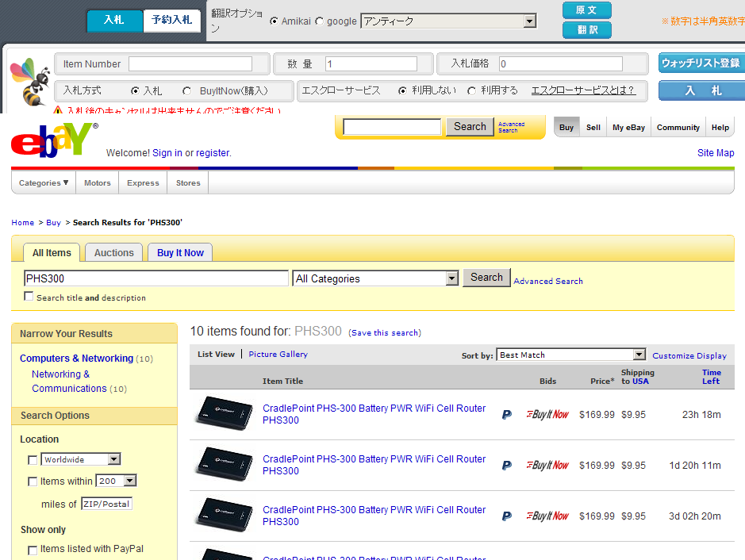Select the 予約入札 tab
The width and height of the screenshot is (745, 560).
(171, 21)
